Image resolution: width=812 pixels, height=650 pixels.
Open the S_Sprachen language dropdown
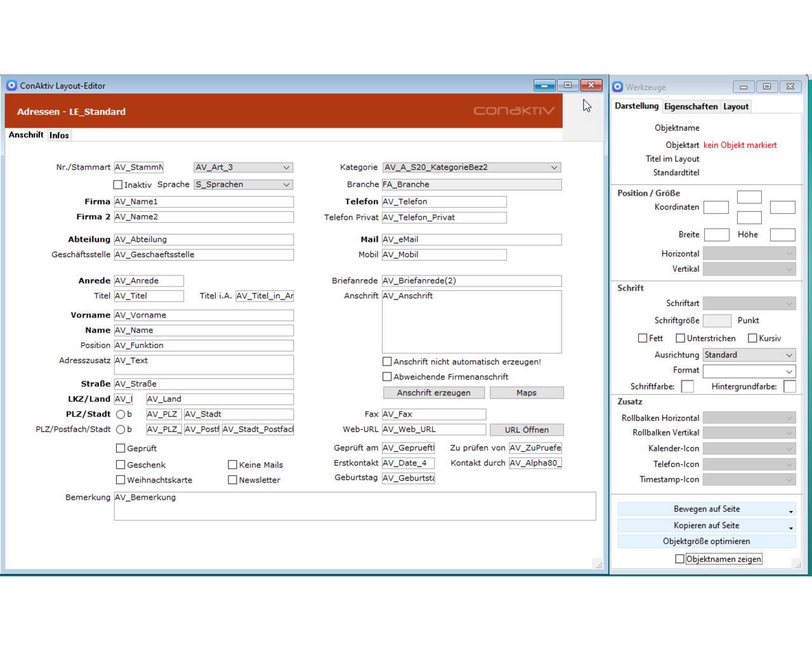pos(285,184)
